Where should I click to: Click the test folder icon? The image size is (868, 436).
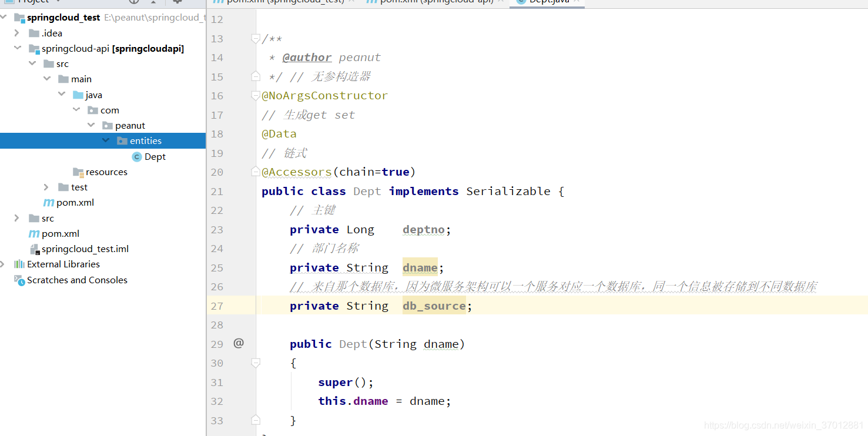point(63,187)
